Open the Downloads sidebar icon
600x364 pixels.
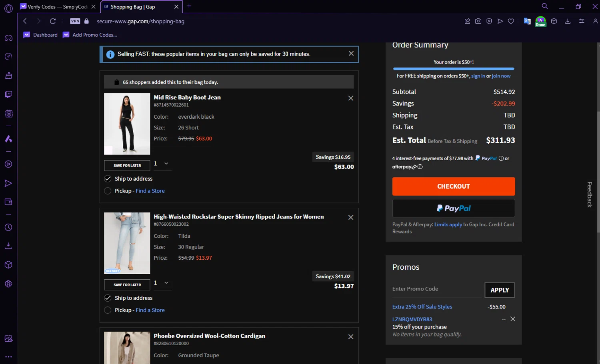pos(8,246)
